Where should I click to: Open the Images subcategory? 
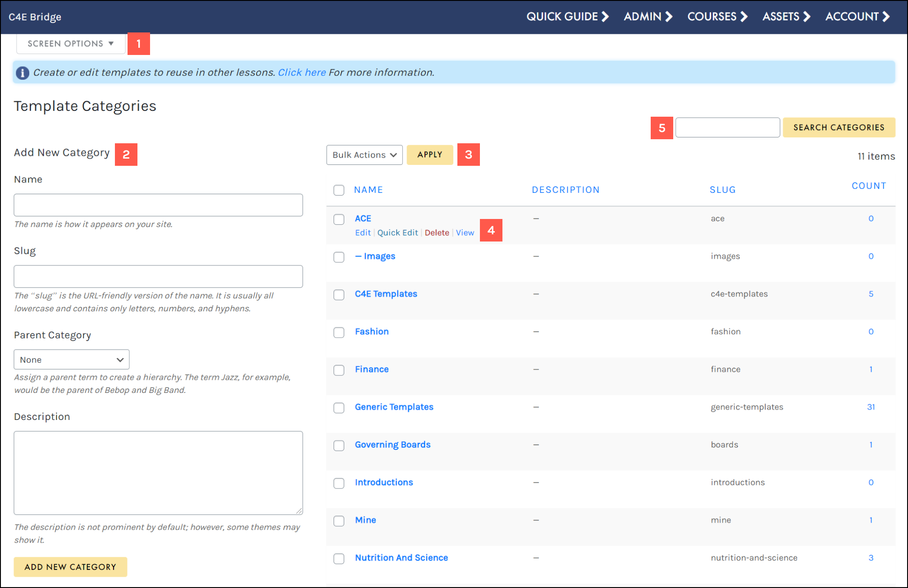click(375, 256)
